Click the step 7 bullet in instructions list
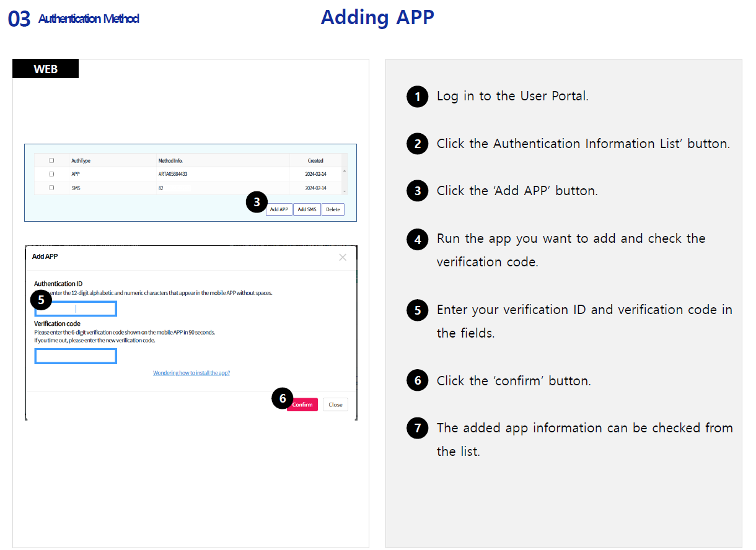The height and width of the screenshot is (550, 756). pyautogui.click(x=418, y=429)
